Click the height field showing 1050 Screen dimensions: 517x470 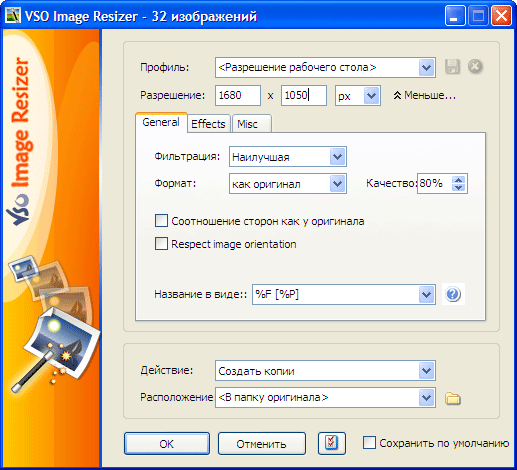[x=304, y=96]
